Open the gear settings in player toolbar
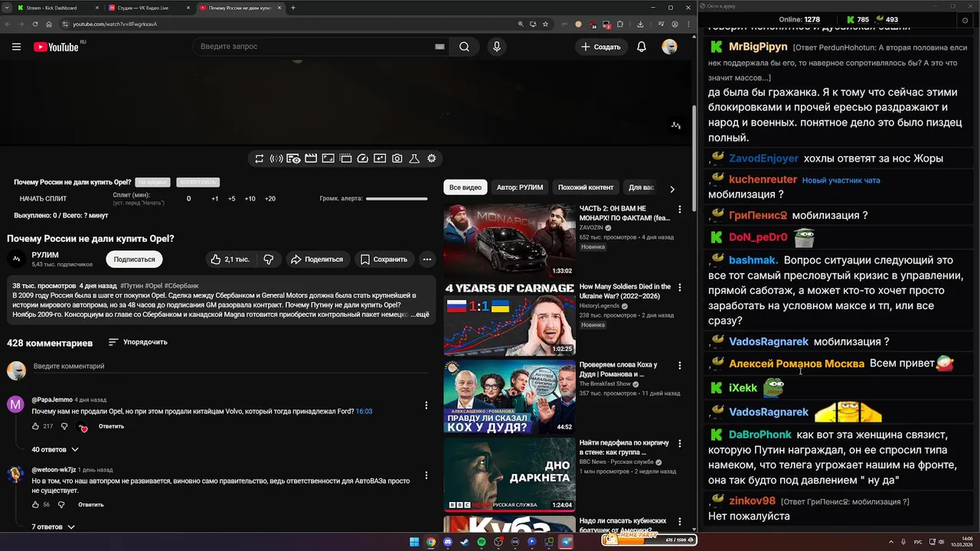980x551 pixels. [x=432, y=158]
